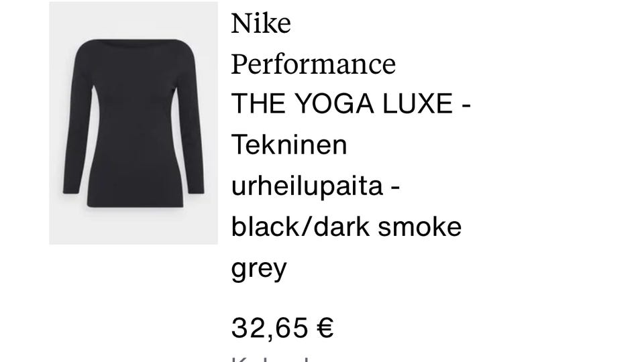Click the Tekninen text line
Viewport: 644px width, 362px height.
tap(289, 145)
